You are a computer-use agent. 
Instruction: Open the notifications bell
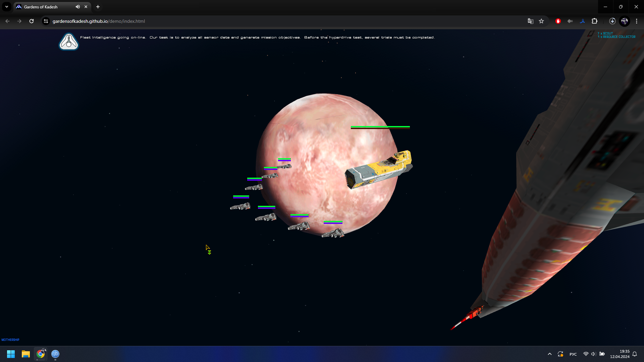[x=635, y=354]
